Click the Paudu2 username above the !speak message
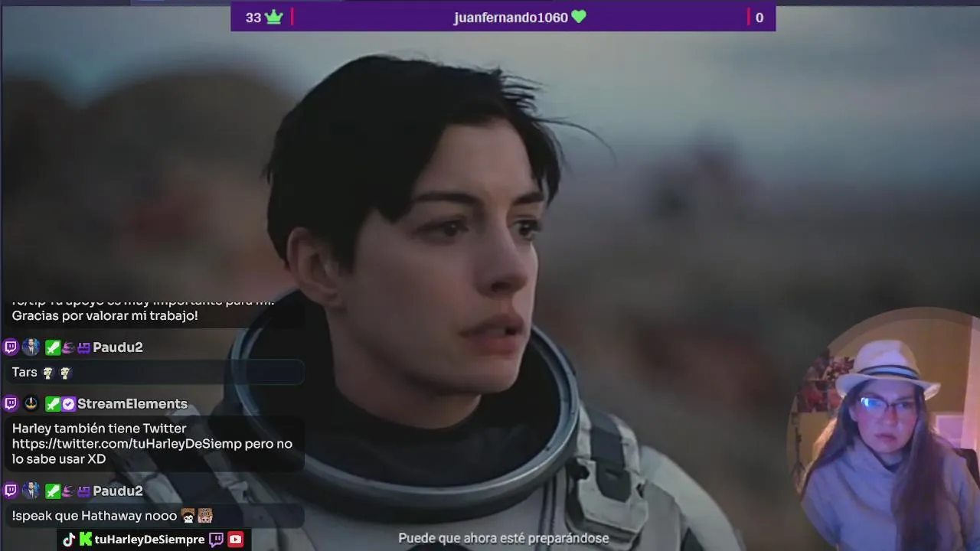 pyautogui.click(x=118, y=491)
